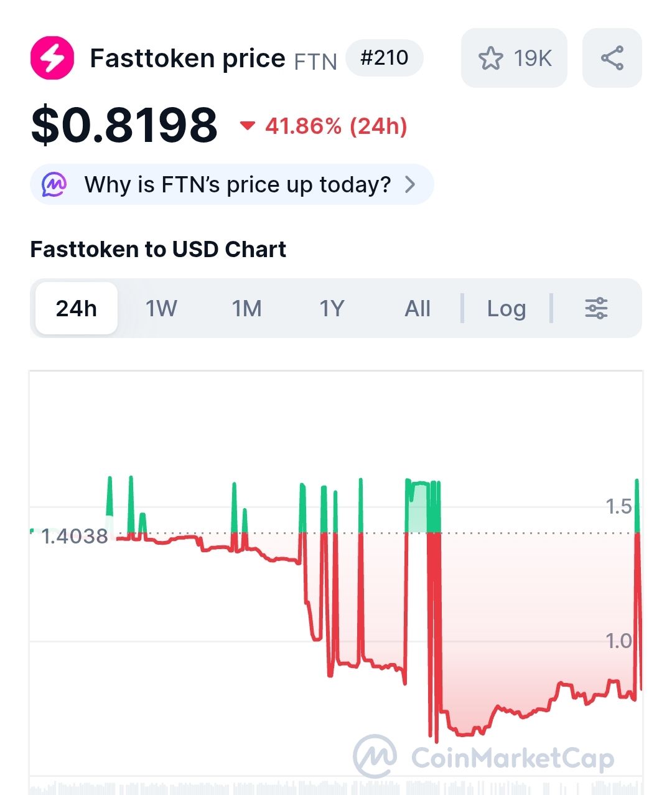Screen dimensions: 672x795
Task: Select the 24h chart range
Action: pyautogui.click(x=77, y=308)
